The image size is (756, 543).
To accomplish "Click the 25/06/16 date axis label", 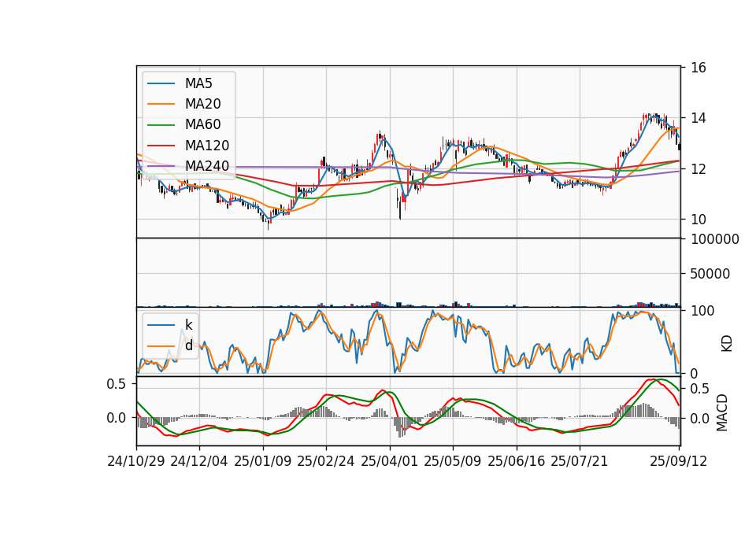I will pos(517,461).
